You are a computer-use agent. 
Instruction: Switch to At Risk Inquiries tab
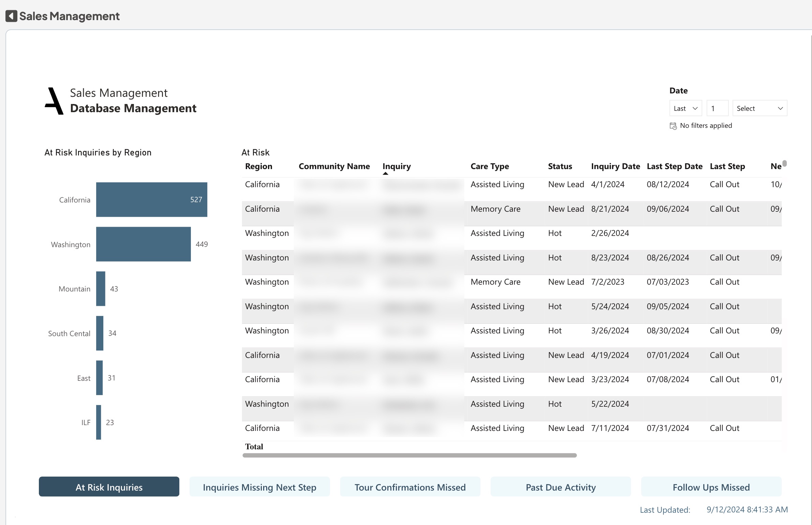109,487
